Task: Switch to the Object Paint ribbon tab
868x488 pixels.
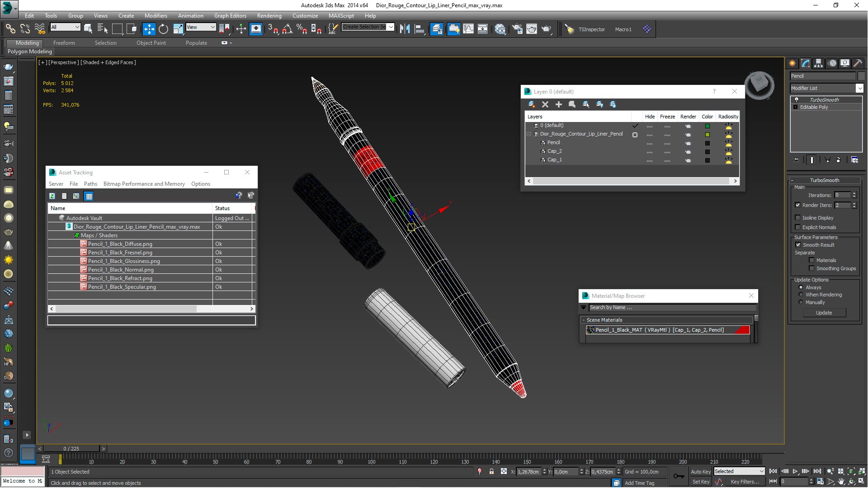Action: (x=151, y=43)
